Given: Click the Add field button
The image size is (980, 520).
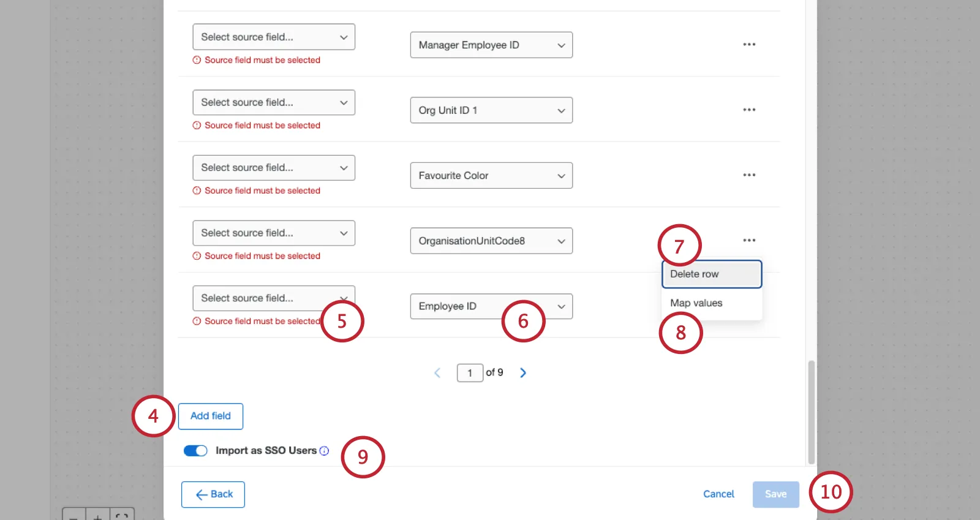Looking at the screenshot, I should click(211, 416).
